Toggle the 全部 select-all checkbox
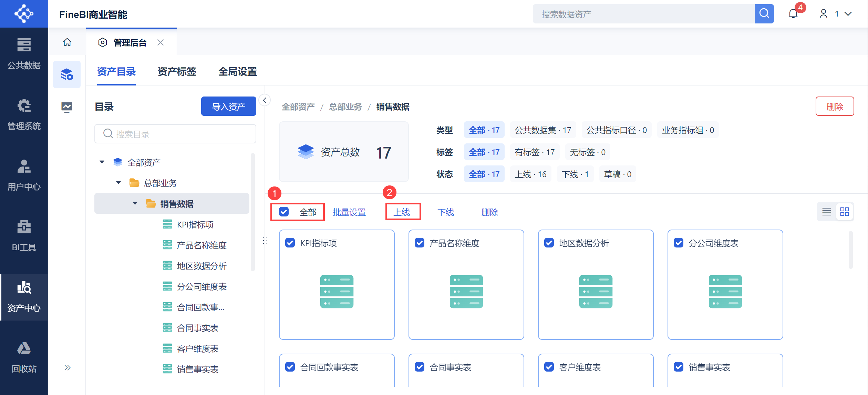 284,212
